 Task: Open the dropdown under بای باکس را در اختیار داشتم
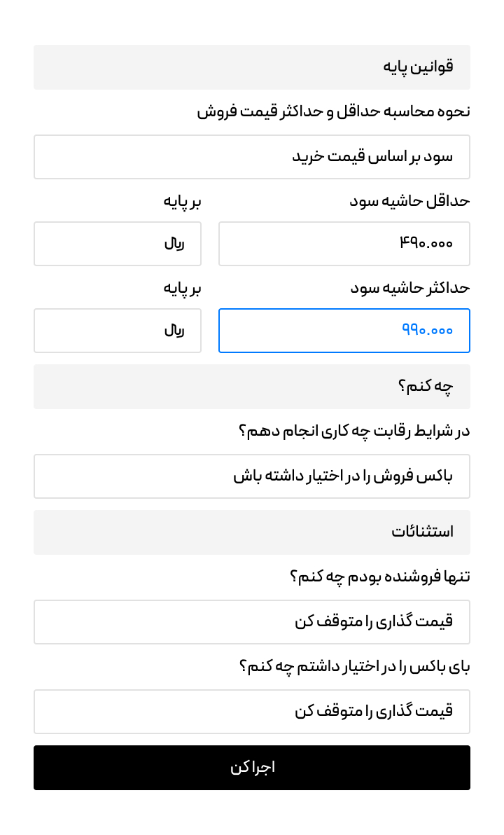(252, 712)
